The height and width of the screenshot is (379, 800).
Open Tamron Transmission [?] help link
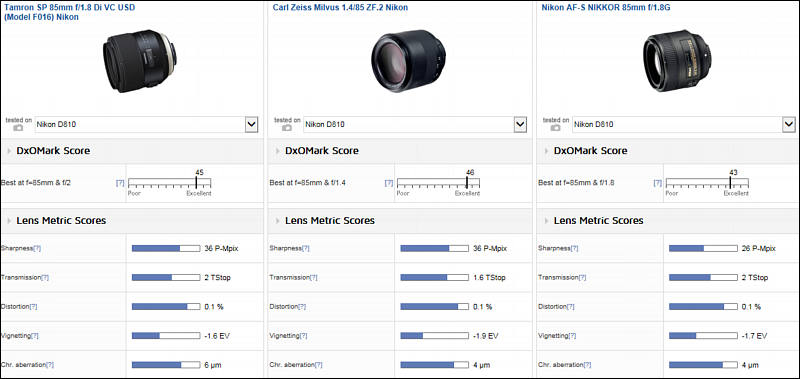tap(45, 277)
